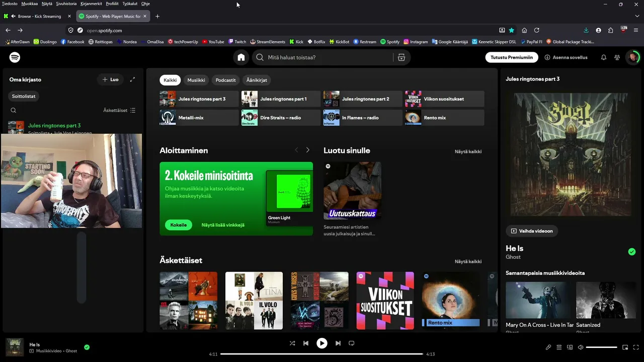Toggle the green checkmark beside He Is in right panel
The image size is (644, 362).
point(632,251)
